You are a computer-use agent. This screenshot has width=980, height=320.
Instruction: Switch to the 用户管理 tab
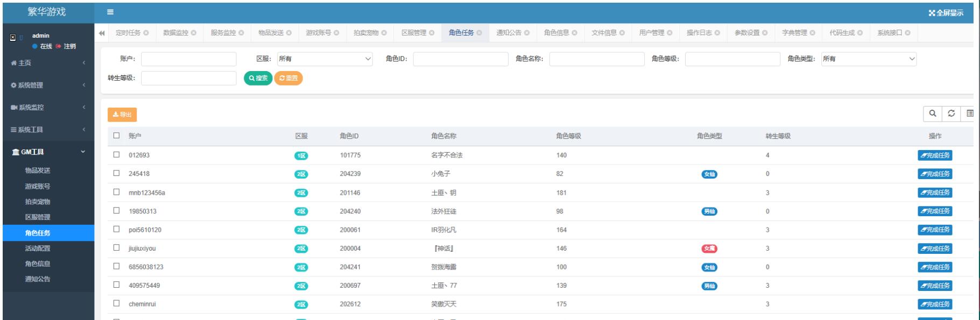click(x=652, y=33)
